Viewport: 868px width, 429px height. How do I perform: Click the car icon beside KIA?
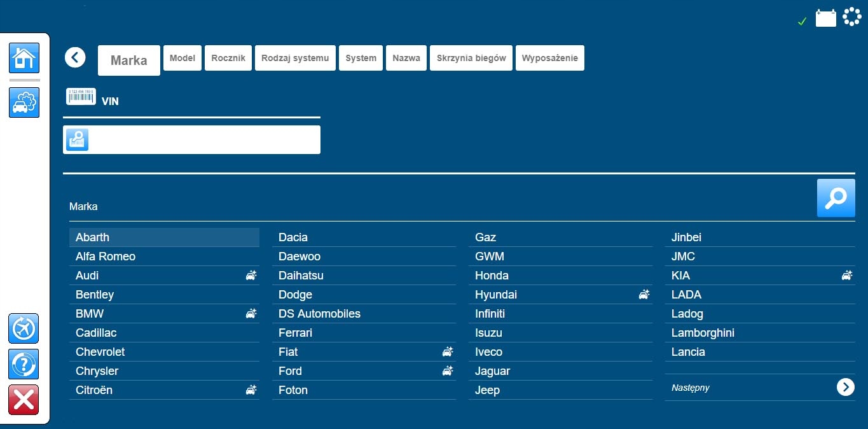[x=847, y=276]
